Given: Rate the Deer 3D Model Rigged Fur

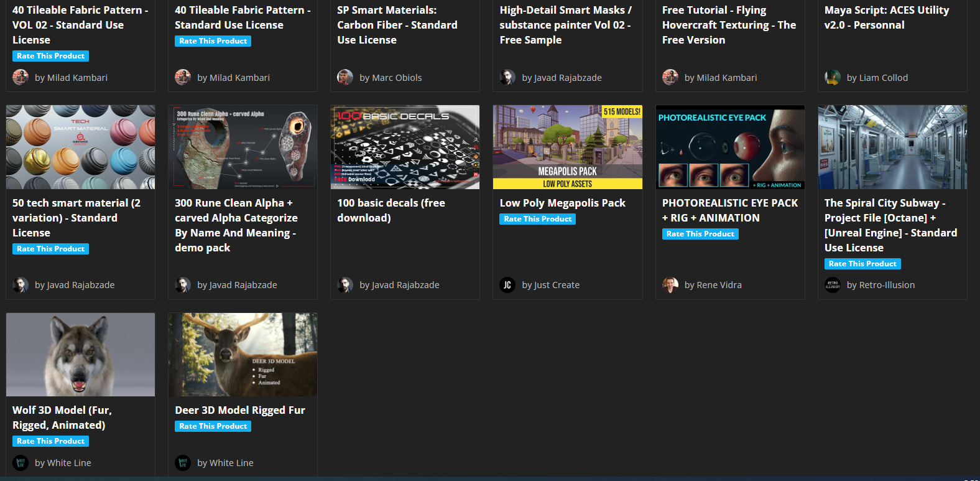Looking at the screenshot, I should coord(213,426).
